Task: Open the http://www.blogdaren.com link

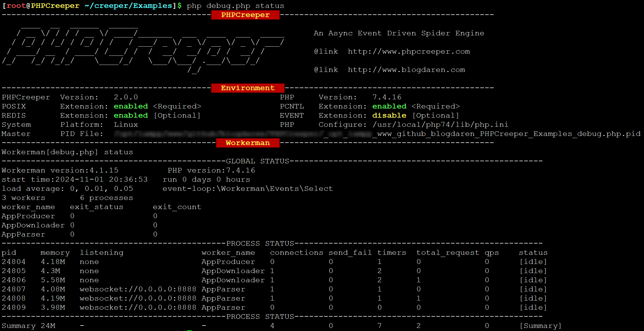Action: (406, 70)
